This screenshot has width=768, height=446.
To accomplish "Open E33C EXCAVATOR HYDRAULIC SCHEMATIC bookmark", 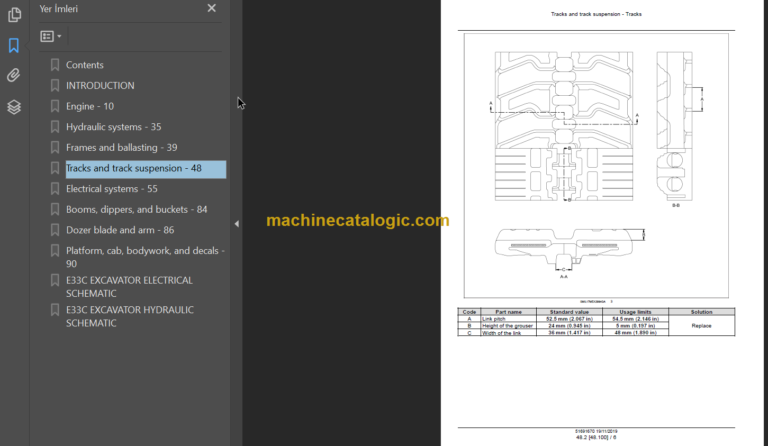I will [x=130, y=316].
